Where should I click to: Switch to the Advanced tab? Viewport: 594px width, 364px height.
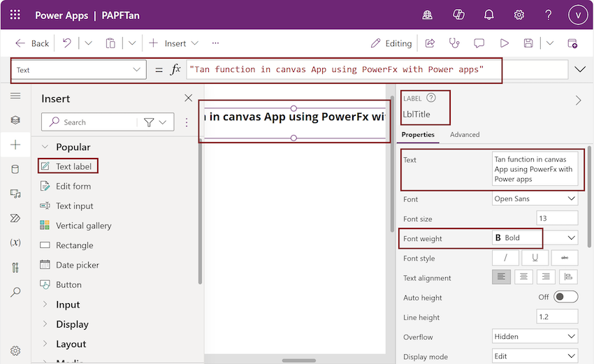(x=465, y=134)
